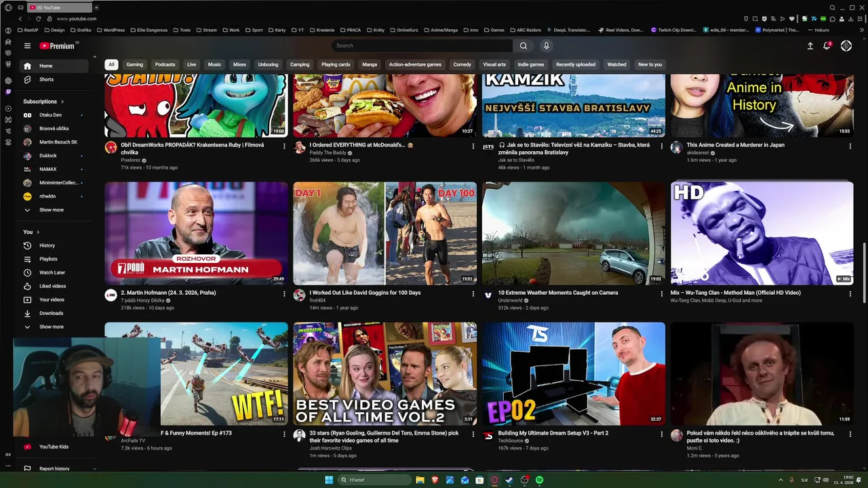Open Watch Later in sidebar
Image resolution: width=868 pixels, height=488 pixels.
tap(54, 272)
